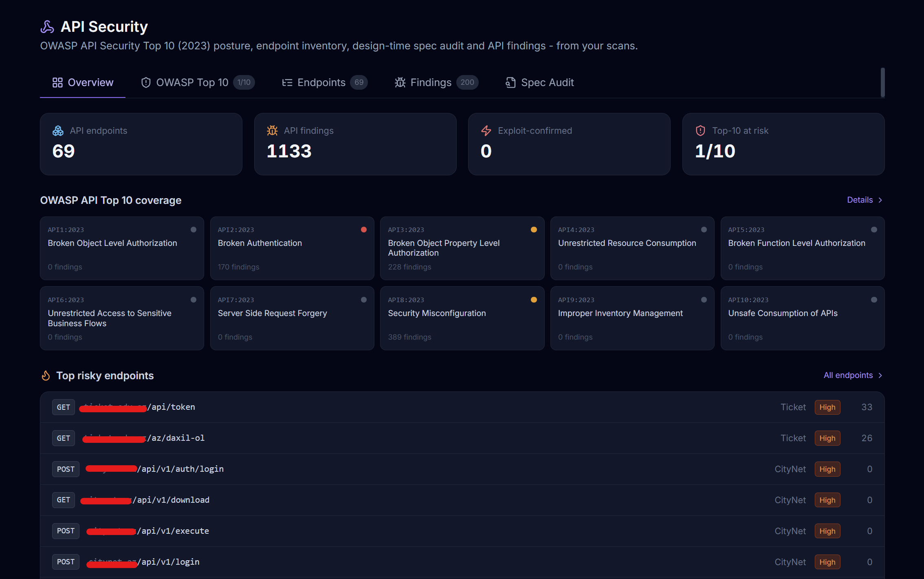Open the GET /api/token endpoint row
924x579 pixels.
pyautogui.click(x=462, y=407)
